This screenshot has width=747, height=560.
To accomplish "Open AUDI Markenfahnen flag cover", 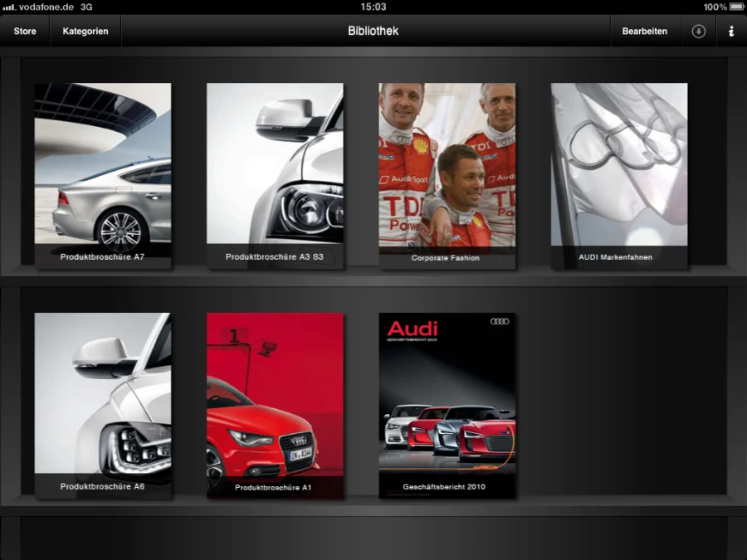I will 619,166.
